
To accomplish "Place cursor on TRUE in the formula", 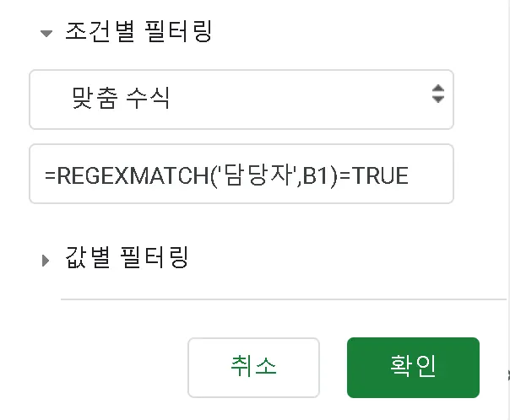I will click(x=381, y=175).
